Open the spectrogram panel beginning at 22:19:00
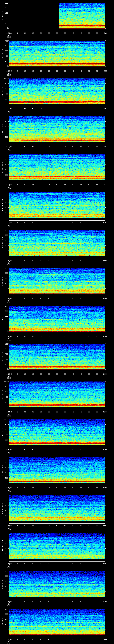This screenshot has height=644, width=114. point(57,584)
